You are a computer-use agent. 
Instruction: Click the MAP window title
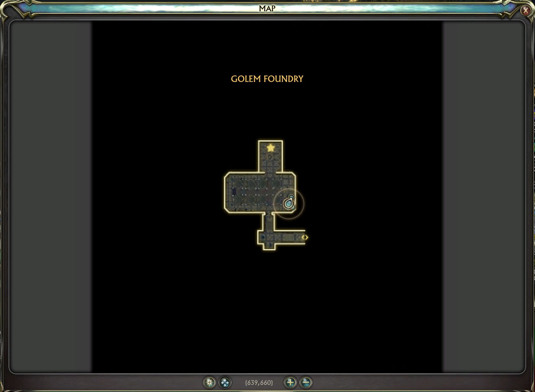tap(267, 8)
